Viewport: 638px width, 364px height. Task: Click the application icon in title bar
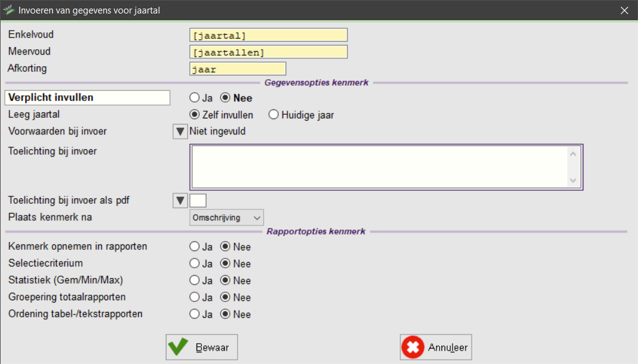click(x=9, y=10)
